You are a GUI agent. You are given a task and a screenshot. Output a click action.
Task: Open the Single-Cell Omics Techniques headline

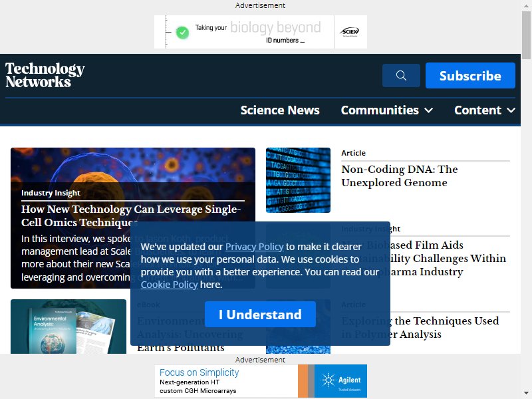(131, 215)
